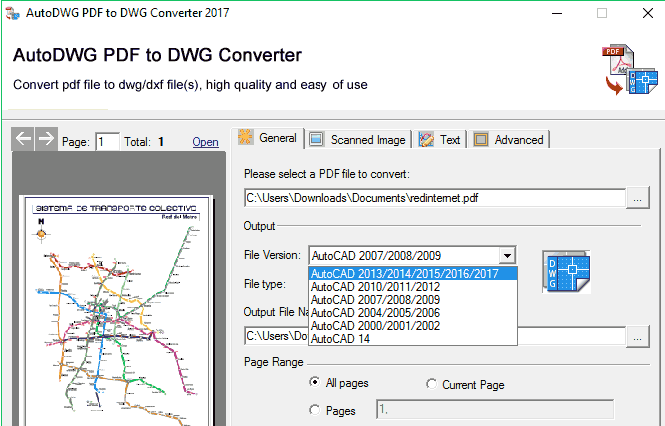Select the Pages range radio button

click(x=315, y=409)
